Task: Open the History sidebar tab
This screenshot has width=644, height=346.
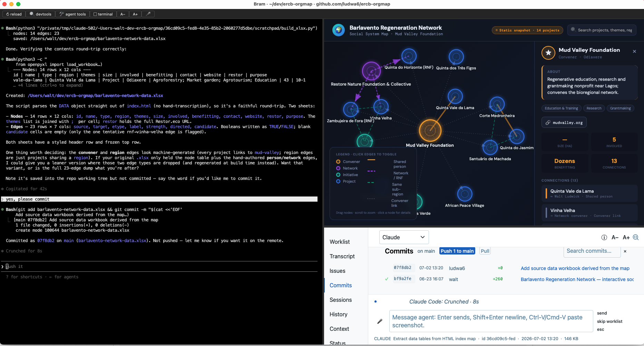Action: (x=338, y=314)
